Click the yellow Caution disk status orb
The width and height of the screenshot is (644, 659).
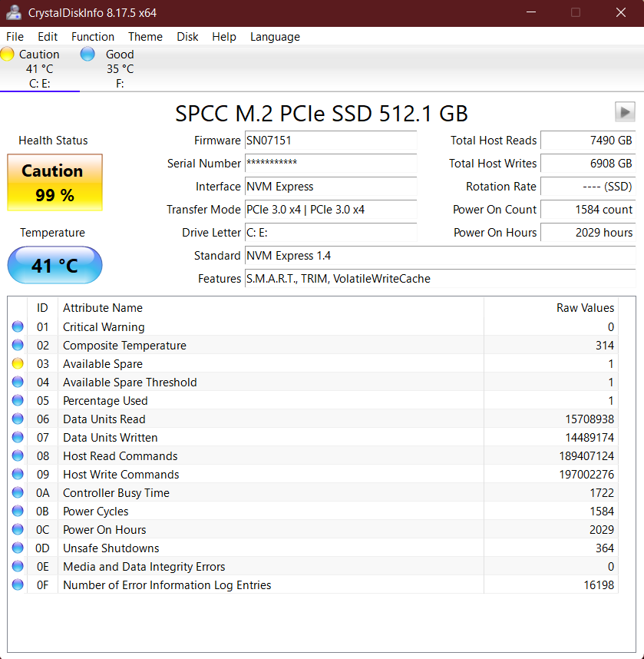[x=7, y=55]
